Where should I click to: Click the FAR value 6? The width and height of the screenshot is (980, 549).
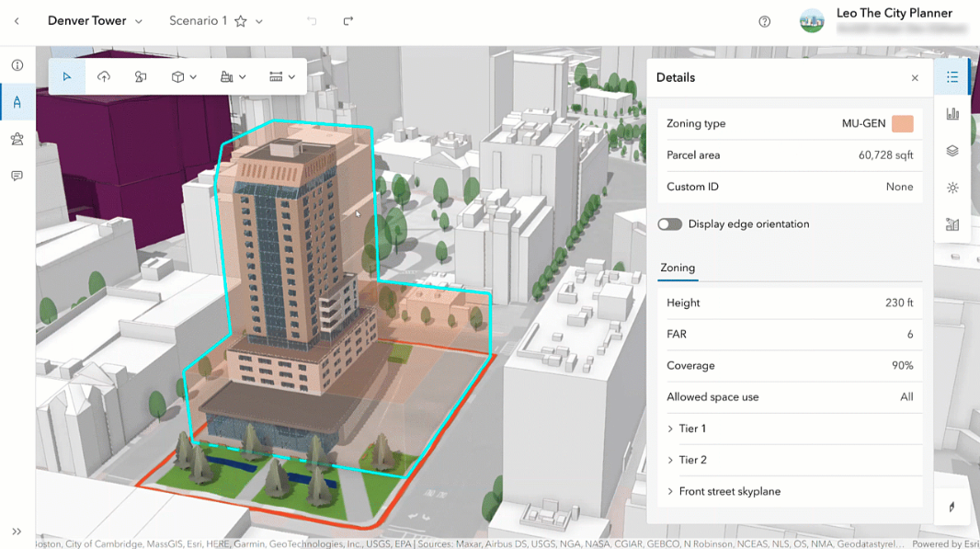tap(910, 335)
